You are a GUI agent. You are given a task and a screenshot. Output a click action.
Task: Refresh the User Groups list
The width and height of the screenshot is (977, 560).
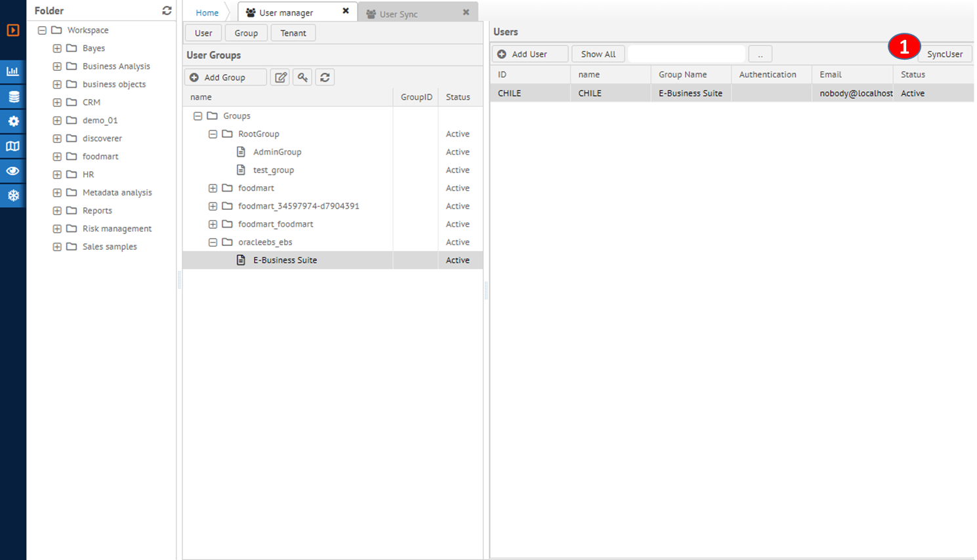(325, 77)
